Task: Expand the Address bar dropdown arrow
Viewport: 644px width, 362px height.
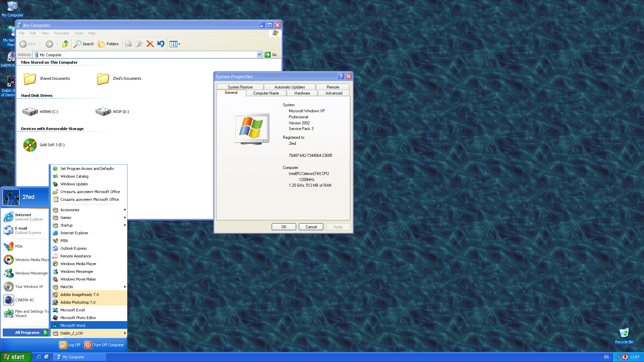Action: click(x=259, y=55)
